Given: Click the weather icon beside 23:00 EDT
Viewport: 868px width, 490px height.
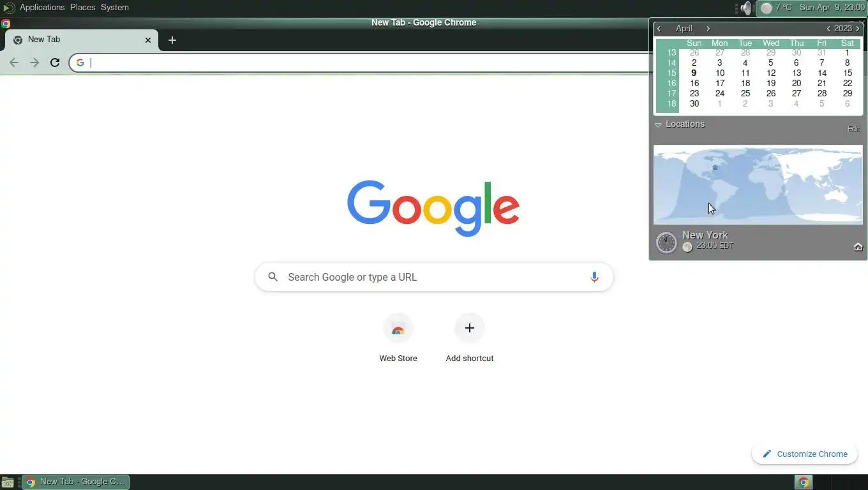Looking at the screenshot, I should coord(687,247).
